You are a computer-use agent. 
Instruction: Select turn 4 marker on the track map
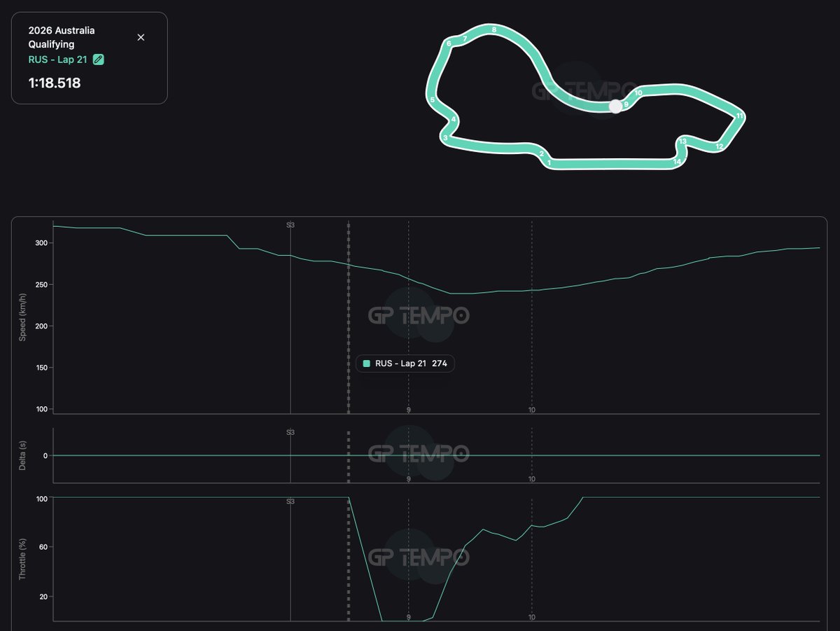(x=454, y=120)
